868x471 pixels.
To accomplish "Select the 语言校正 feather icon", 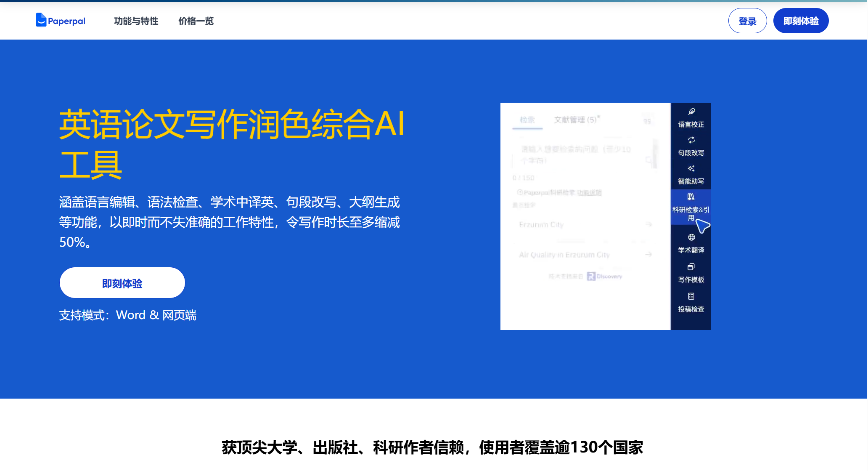I will [x=691, y=112].
